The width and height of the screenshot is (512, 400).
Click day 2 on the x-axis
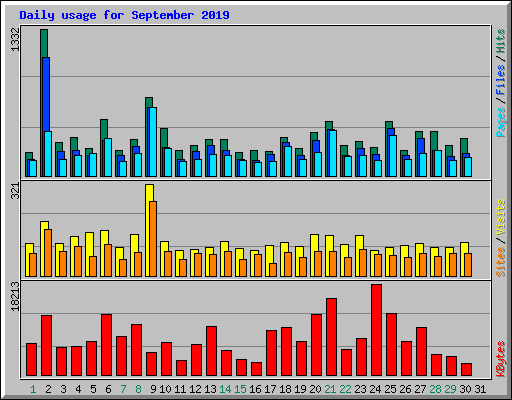(x=48, y=389)
